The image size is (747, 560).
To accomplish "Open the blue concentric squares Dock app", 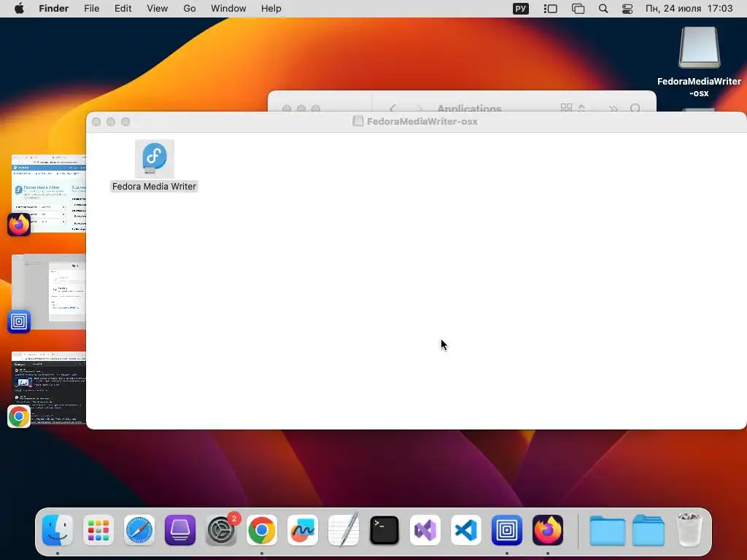I will (507, 530).
